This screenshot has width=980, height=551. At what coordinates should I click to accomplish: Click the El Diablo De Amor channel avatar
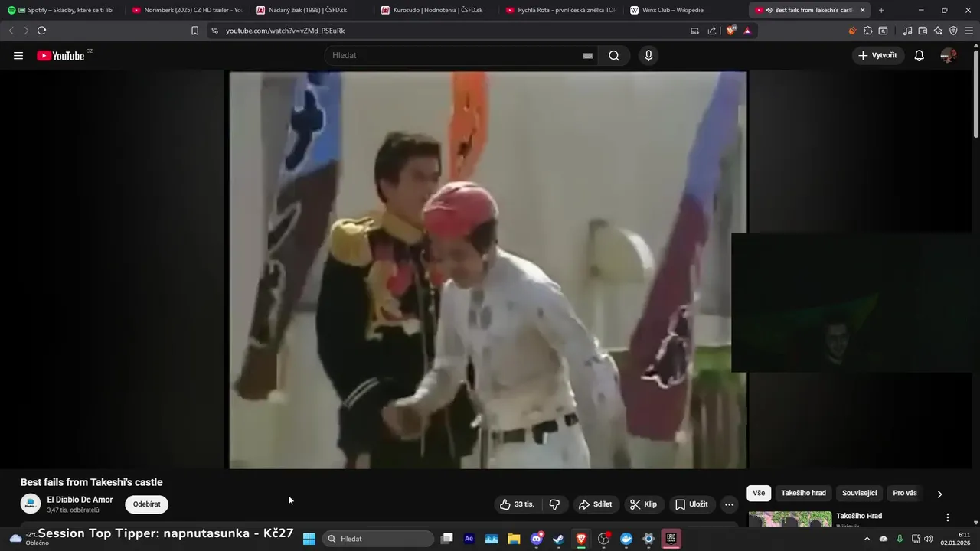pos(31,504)
